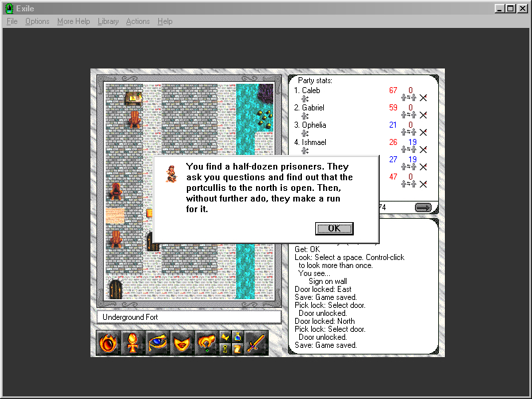The width and height of the screenshot is (532, 399).
Task: Click the Z scroll rest button
Action: pyautogui.click(x=237, y=349)
